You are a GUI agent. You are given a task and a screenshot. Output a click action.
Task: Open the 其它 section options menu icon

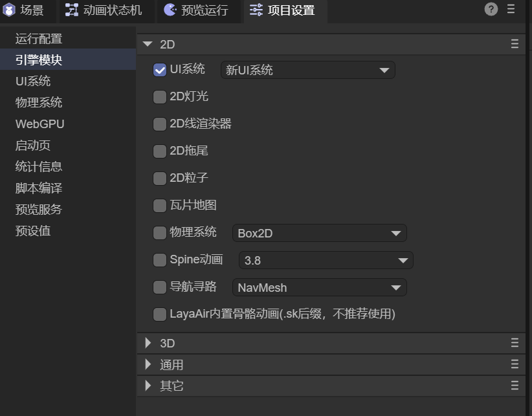click(x=515, y=386)
